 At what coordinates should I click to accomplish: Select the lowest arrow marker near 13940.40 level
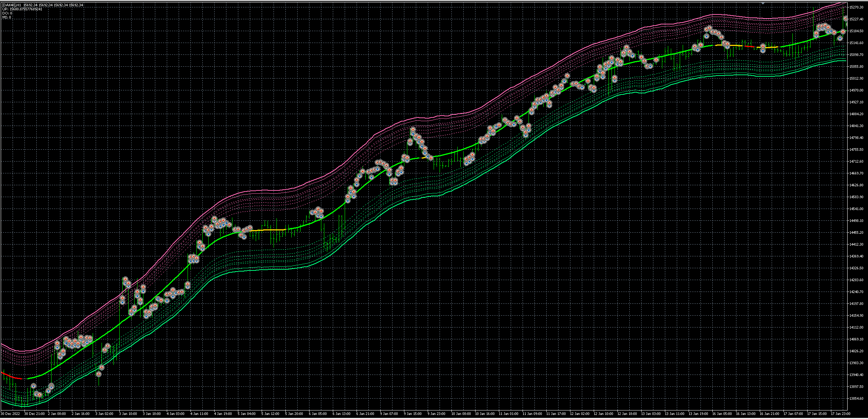99,374
